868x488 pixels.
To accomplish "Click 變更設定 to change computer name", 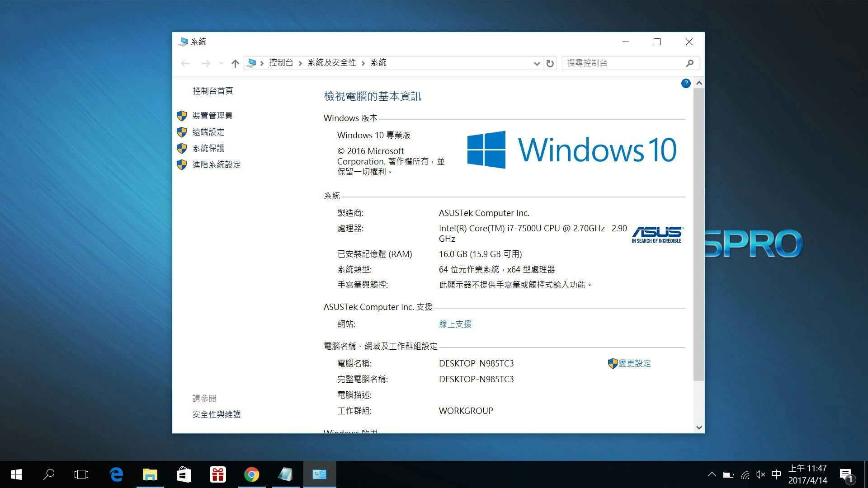I will point(634,363).
